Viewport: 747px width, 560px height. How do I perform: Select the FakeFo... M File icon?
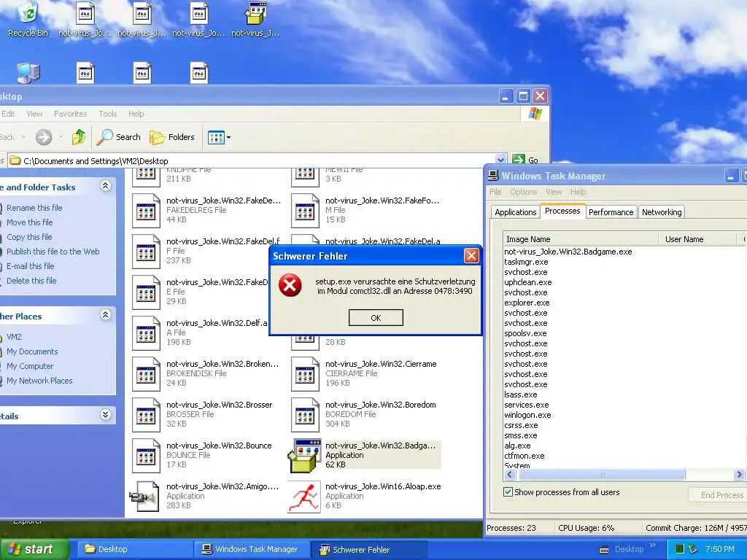(x=305, y=211)
